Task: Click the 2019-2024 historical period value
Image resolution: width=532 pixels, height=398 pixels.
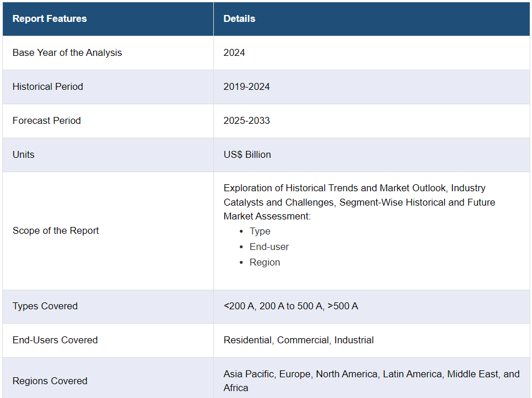Action: click(247, 86)
